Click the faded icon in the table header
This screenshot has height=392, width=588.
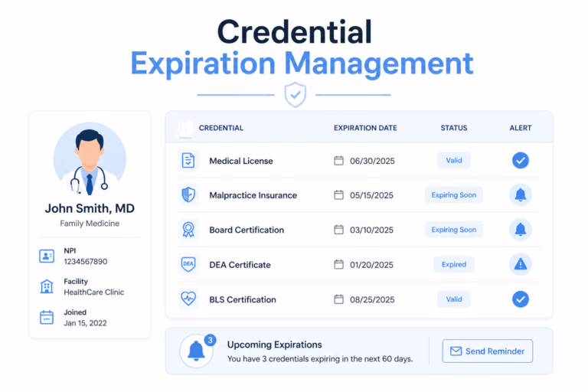click(185, 129)
